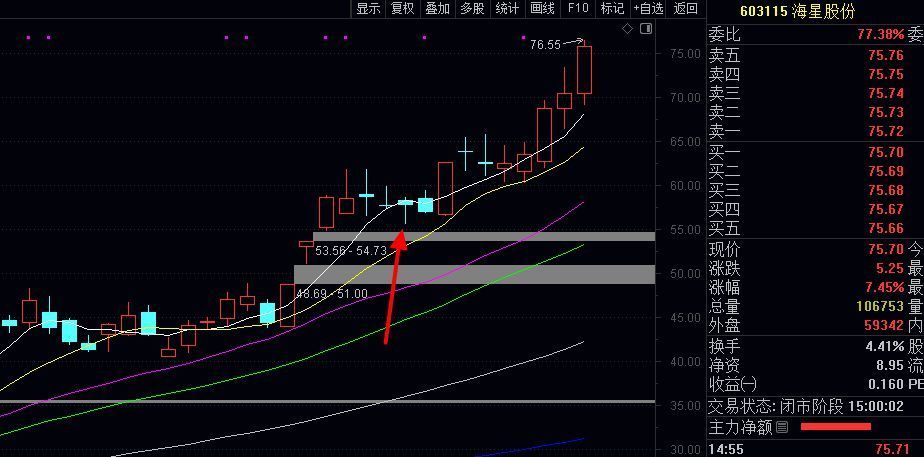The image size is (924, 457).
Task: Click the 卖一 ask price 75.72 row
Action: [x=816, y=130]
